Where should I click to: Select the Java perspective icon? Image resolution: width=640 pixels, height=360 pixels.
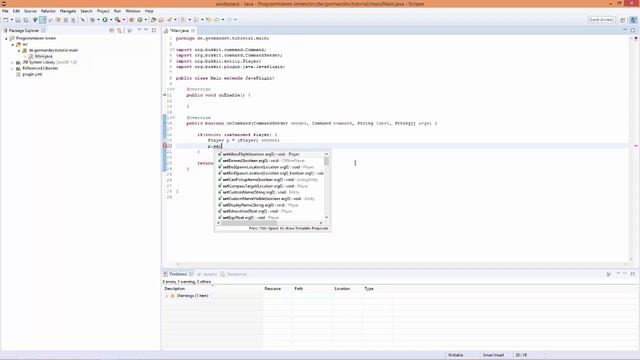tap(633, 20)
